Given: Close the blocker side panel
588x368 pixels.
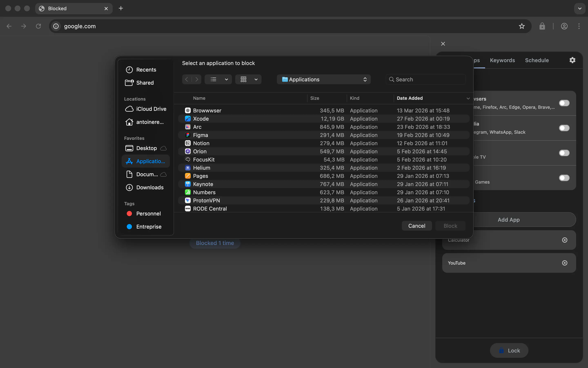Looking at the screenshot, I should click(443, 44).
